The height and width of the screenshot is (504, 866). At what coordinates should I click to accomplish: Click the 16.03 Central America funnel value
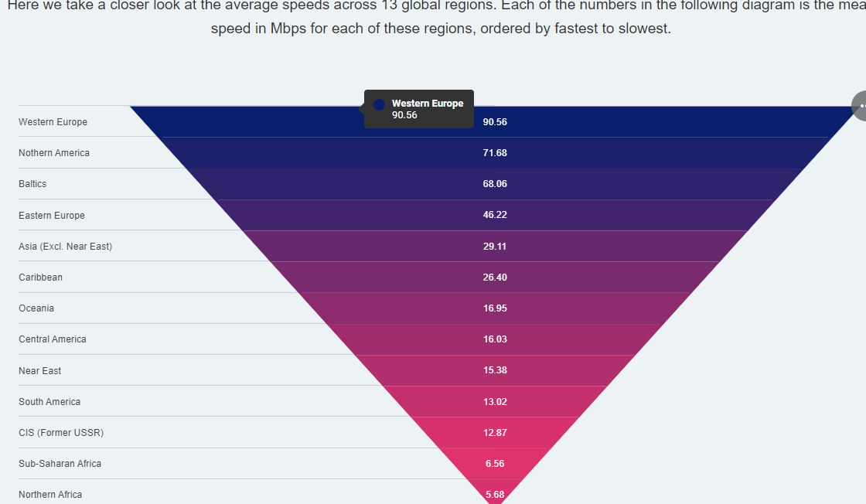point(495,339)
